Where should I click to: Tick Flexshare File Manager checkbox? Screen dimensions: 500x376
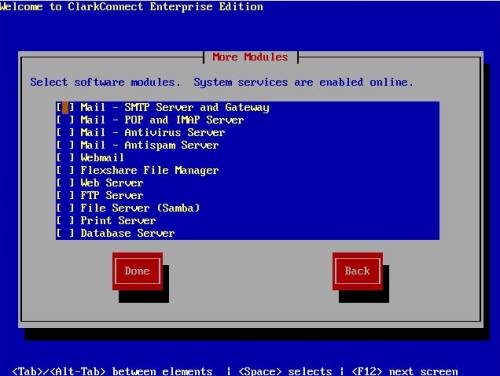pyautogui.click(x=65, y=170)
